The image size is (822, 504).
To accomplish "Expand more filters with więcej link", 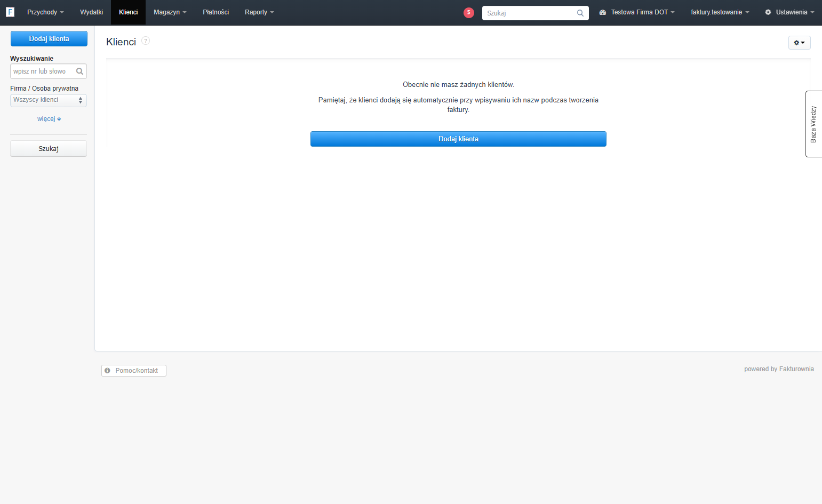I will point(49,119).
